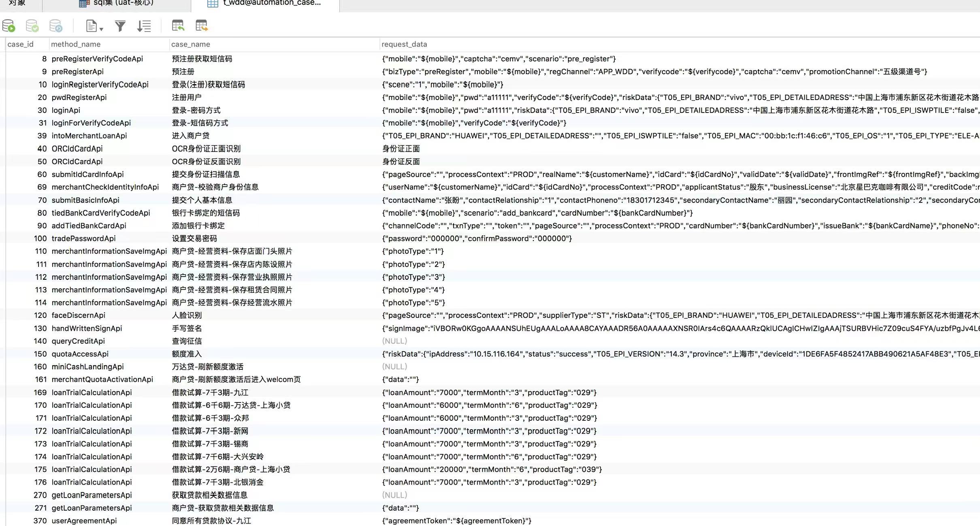
Task: Select case name 商户贷-获取贷款相关数据信息
Action: [223, 508]
